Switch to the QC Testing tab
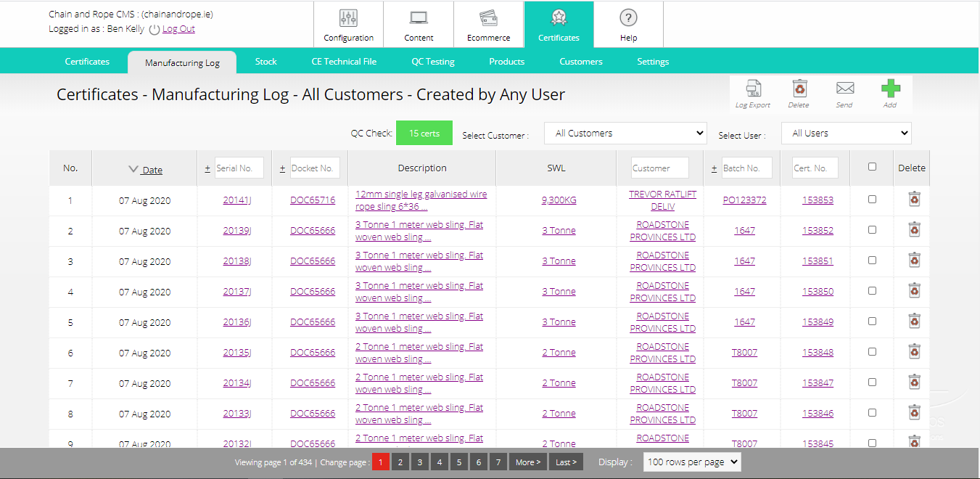This screenshot has width=980, height=479. [x=433, y=62]
